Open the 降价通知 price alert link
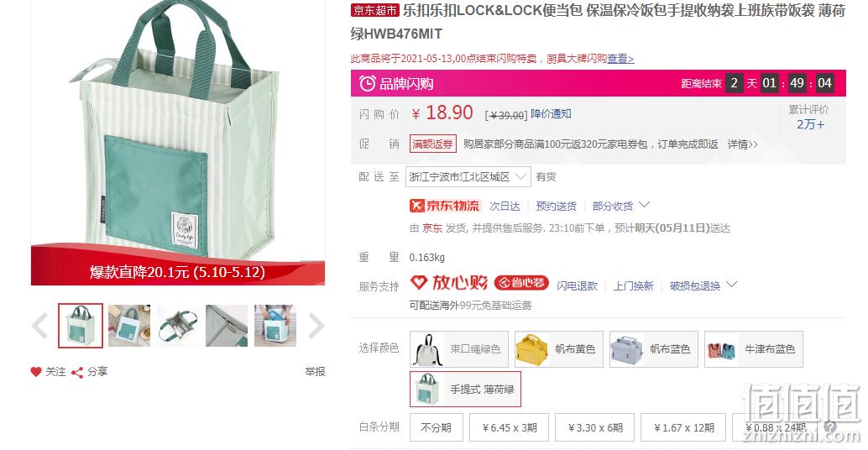 (x=551, y=114)
